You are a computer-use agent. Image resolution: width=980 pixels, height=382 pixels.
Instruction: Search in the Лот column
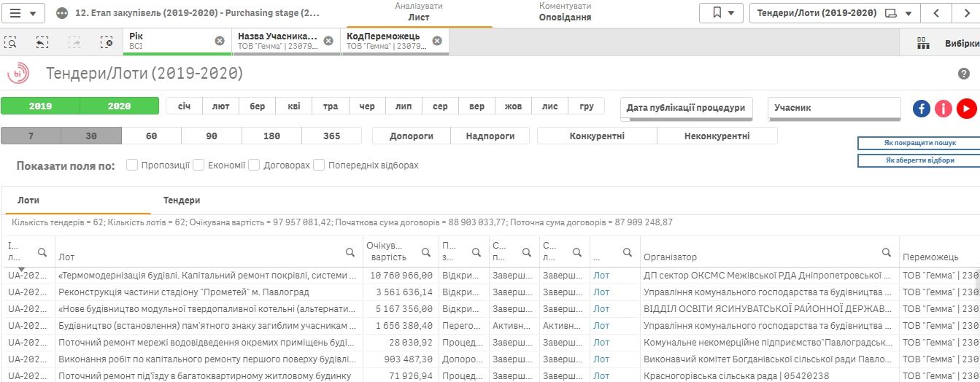click(x=350, y=252)
